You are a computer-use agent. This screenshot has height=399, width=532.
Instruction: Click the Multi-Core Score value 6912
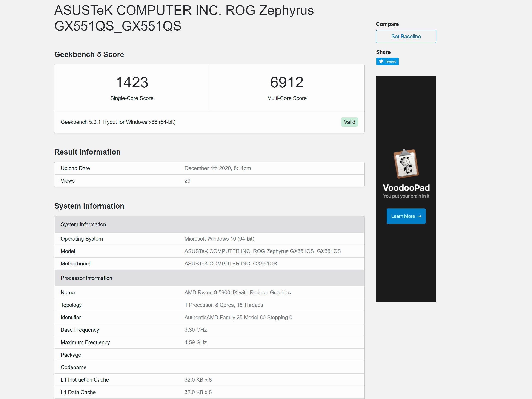pos(286,83)
